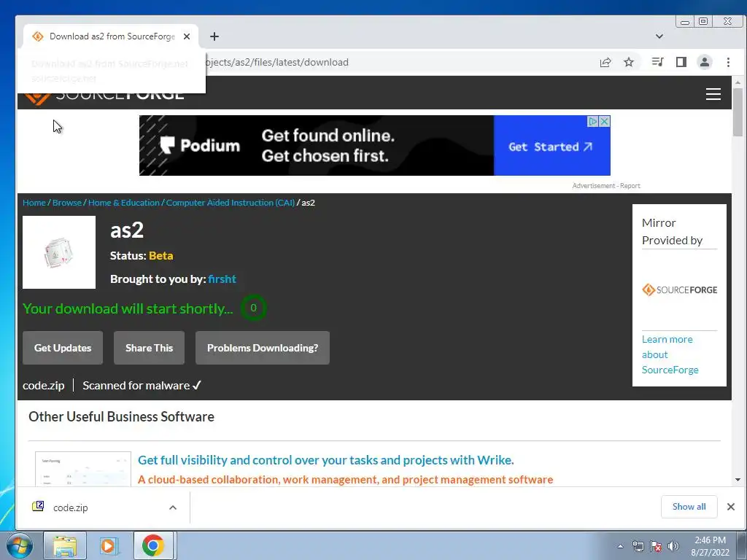The height and width of the screenshot is (560, 747).
Task: Click Get Started on Podium ad
Action: tap(551, 146)
